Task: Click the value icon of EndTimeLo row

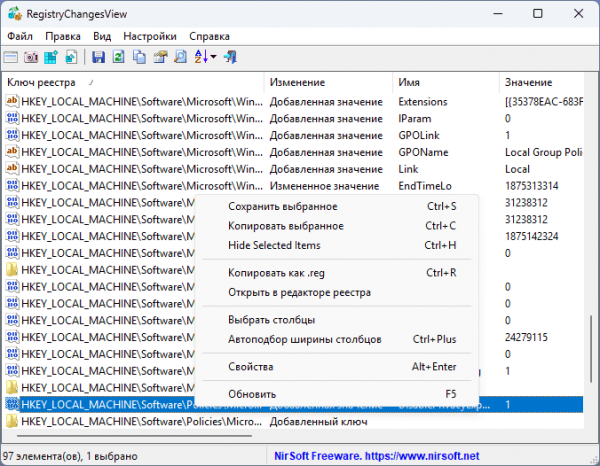Action: pyautogui.click(x=12, y=186)
